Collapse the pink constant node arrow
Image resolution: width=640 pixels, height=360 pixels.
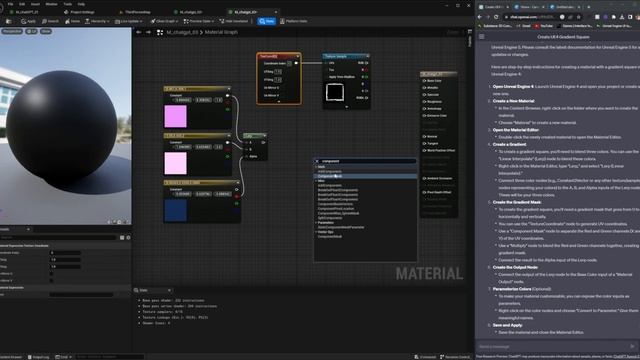(x=229, y=89)
